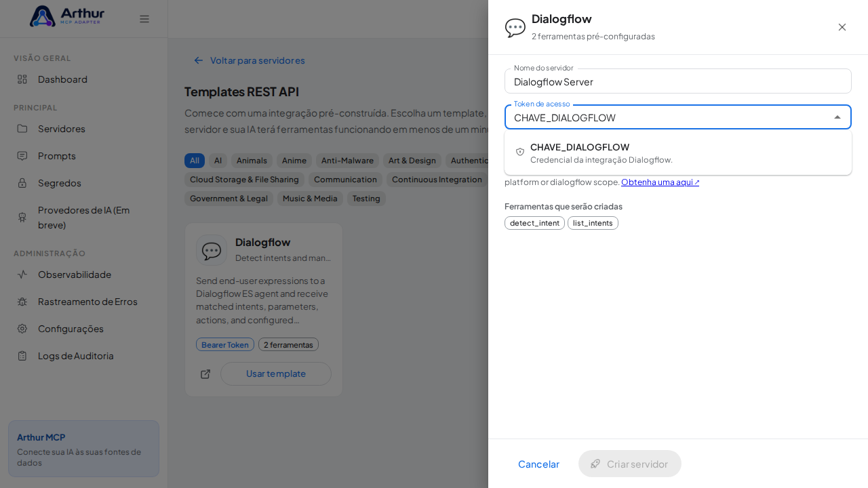Open Rastreamento de Erros in the sidebar
868x488 pixels.
[83, 302]
